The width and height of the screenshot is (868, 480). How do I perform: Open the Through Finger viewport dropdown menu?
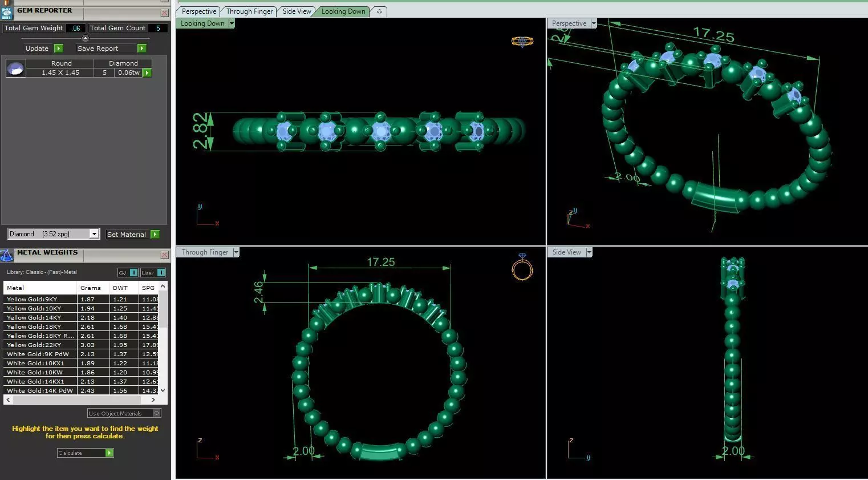coord(236,252)
